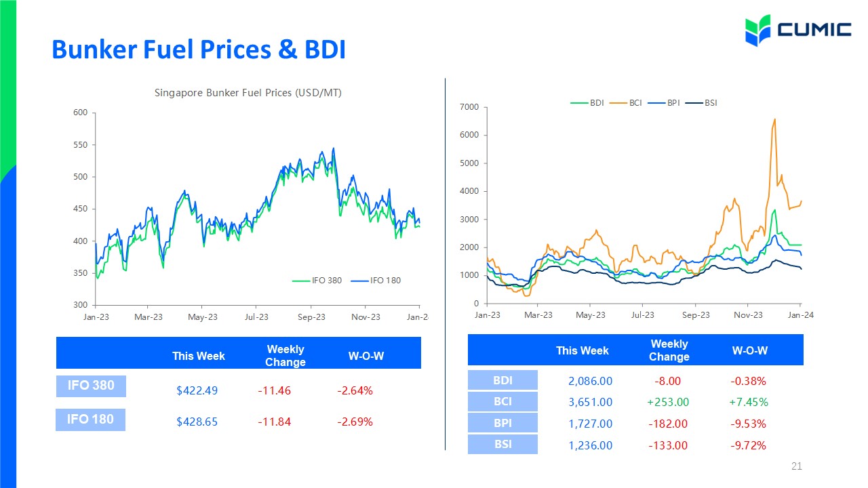
Task: Select the BCI legend entry
Action: pos(627,103)
